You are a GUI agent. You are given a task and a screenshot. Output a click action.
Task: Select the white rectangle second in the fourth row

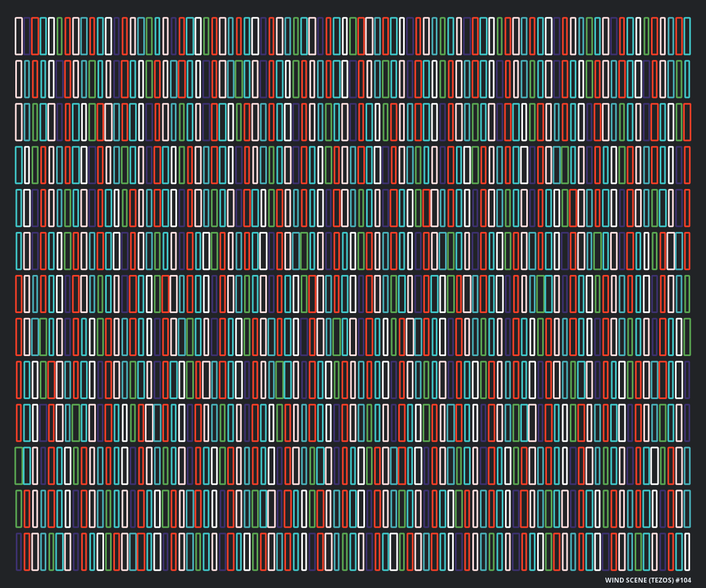tap(27, 165)
